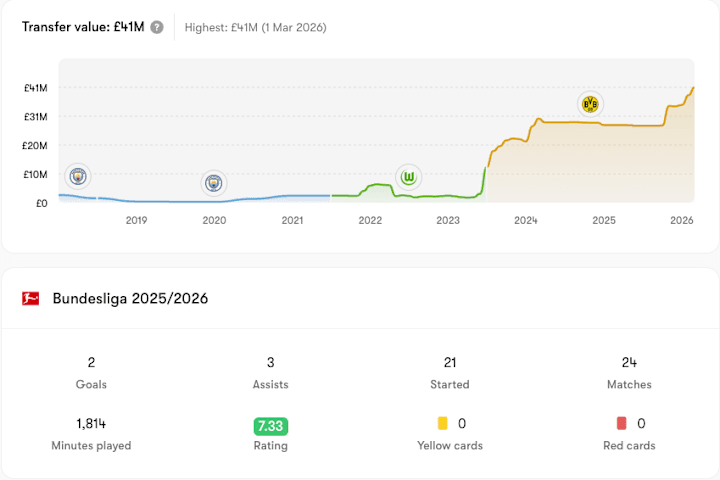Select the 2022 label on the timeline axis
Viewport: 720px width, 480px height.
click(370, 220)
